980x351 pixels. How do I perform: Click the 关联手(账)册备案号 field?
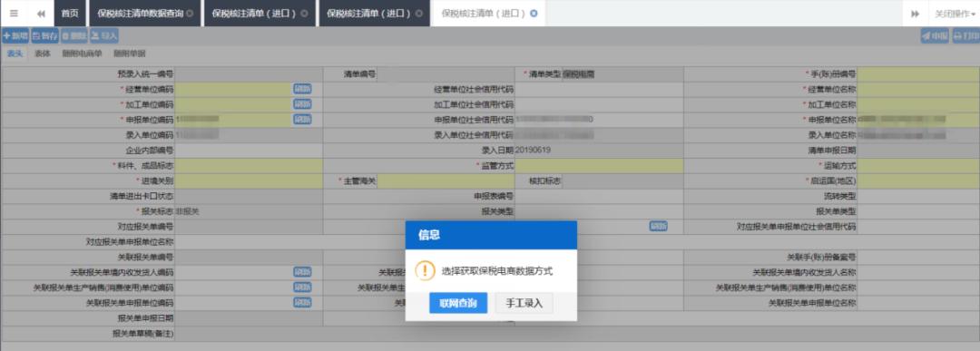918,257
